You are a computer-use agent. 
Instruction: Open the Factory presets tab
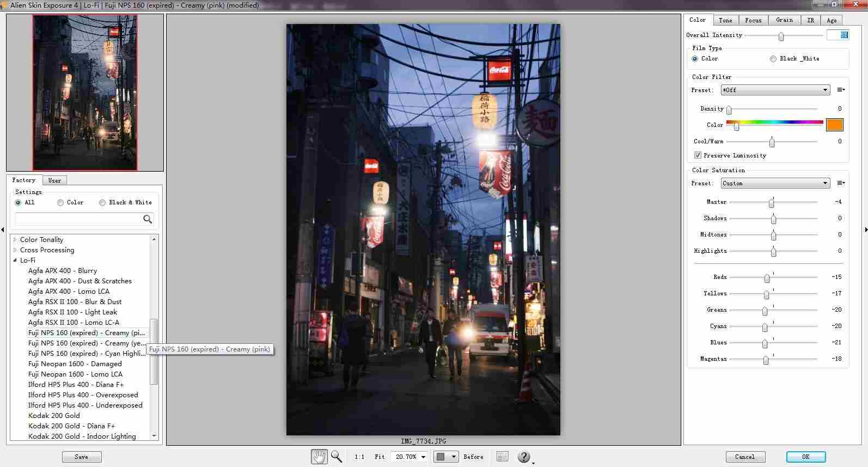[24, 180]
